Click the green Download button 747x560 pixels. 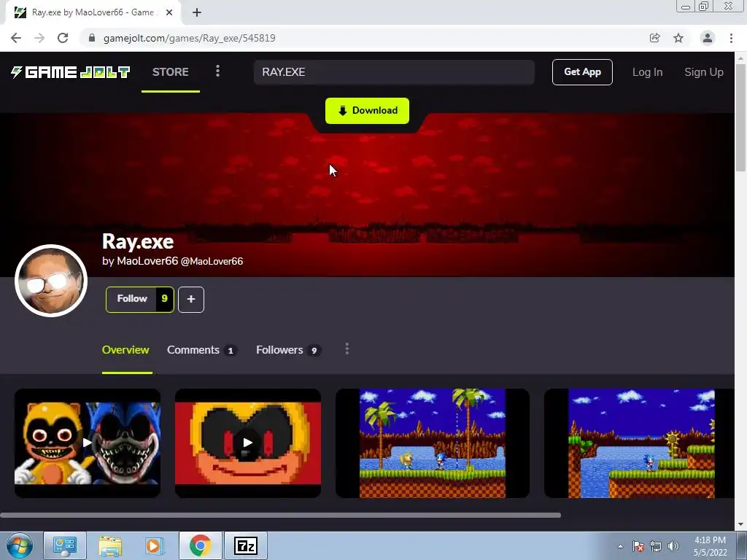[368, 111]
